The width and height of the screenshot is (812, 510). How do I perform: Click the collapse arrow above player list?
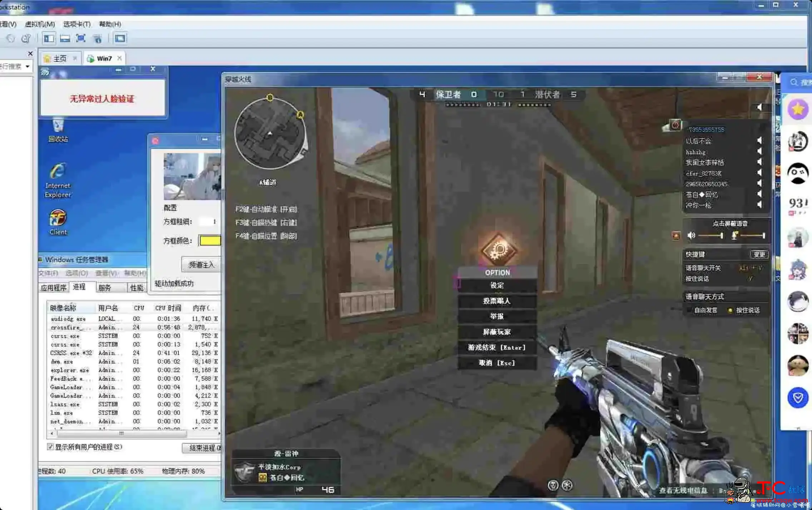pyautogui.click(x=759, y=107)
